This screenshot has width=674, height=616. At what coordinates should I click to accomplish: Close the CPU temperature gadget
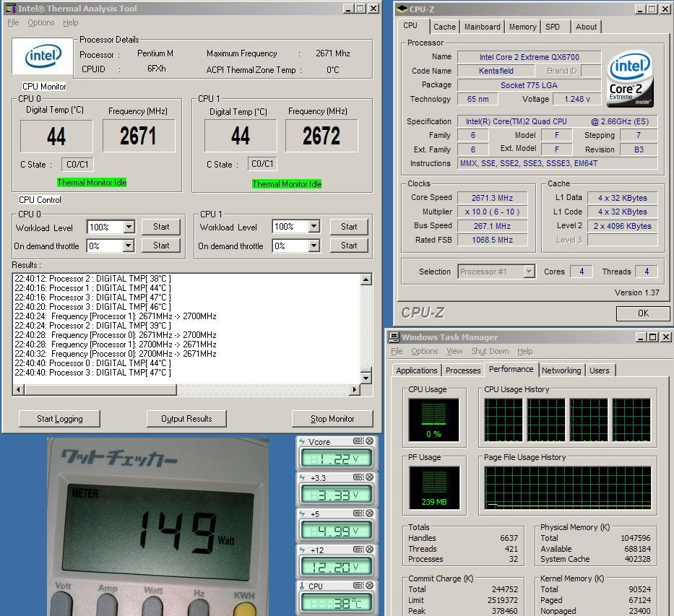pos(369,585)
